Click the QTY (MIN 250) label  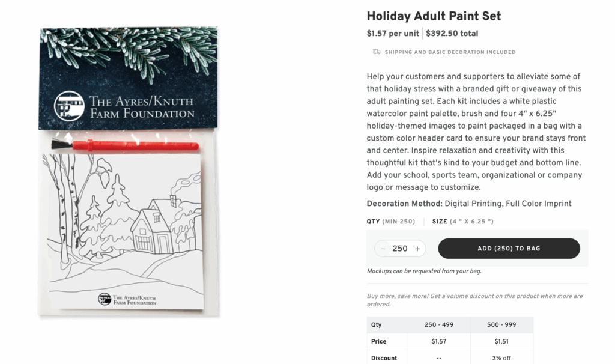click(x=390, y=222)
